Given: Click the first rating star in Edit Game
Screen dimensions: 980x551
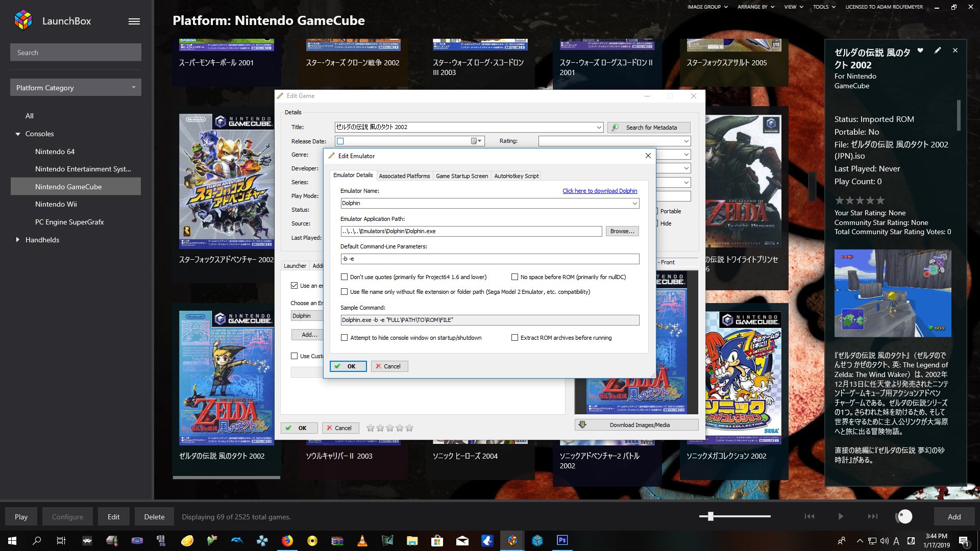Looking at the screenshot, I should [x=371, y=428].
